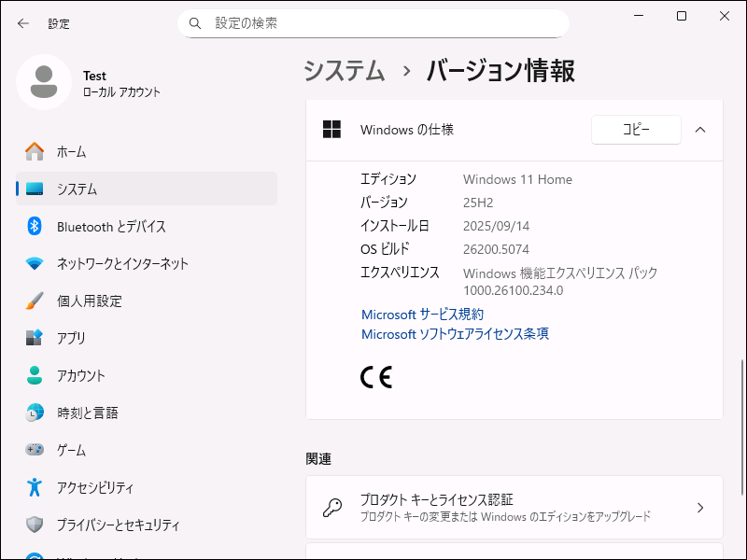
Task: Open アカウント settings page
Action: [x=147, y=375]
